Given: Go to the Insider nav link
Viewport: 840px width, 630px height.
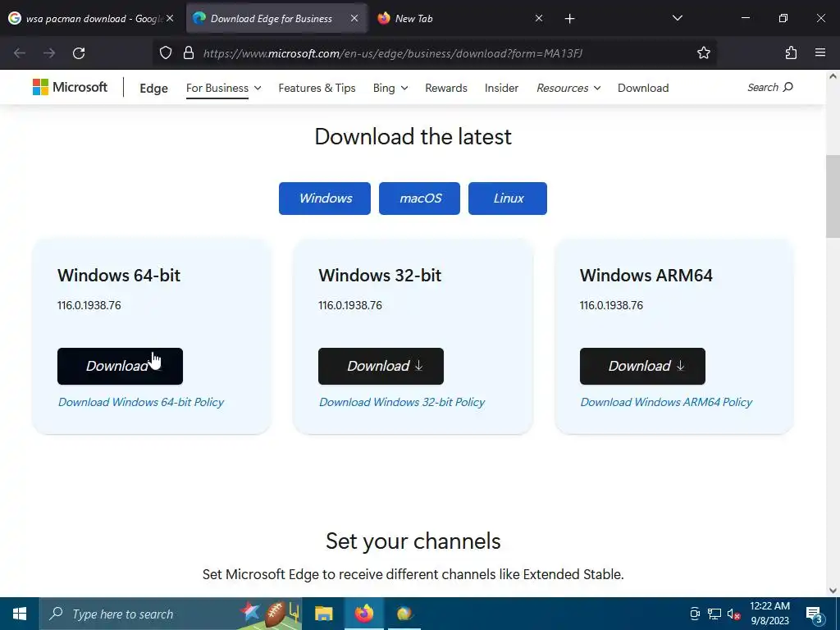Looking at the screenshot, I should point(501,88).
